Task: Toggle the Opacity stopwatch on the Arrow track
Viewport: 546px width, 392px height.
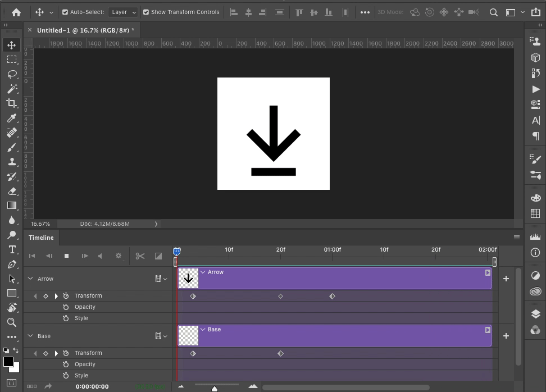Action: tap(66, 307)
